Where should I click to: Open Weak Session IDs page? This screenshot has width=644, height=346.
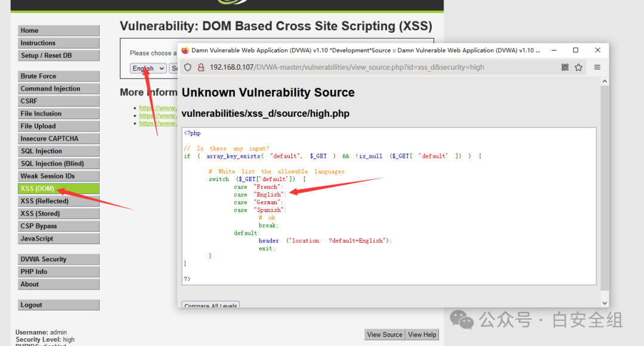(58, 176)
